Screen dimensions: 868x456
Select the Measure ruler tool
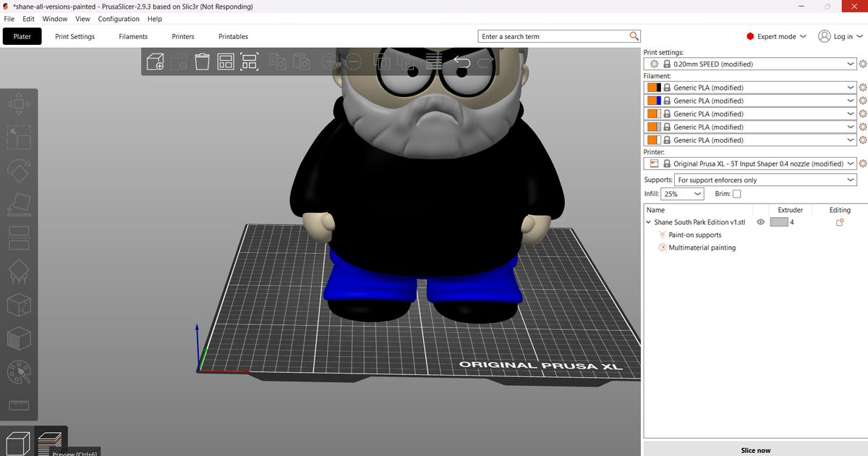click(19, 405)
